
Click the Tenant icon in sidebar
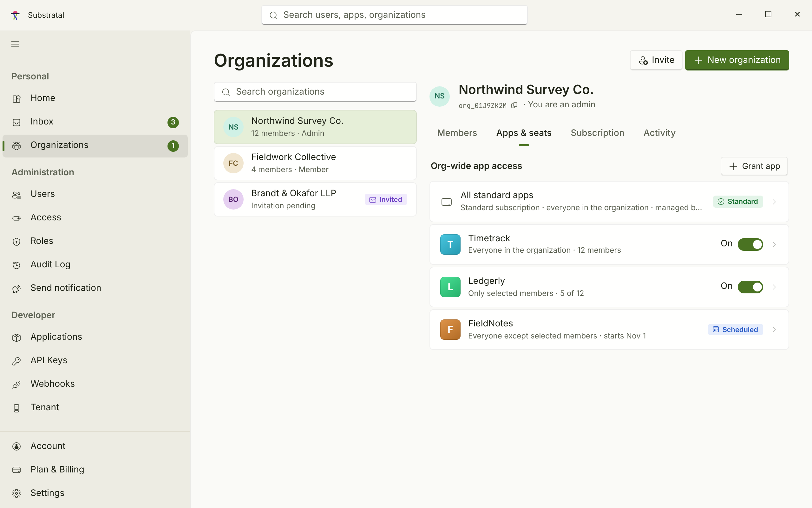pos(16,408)
